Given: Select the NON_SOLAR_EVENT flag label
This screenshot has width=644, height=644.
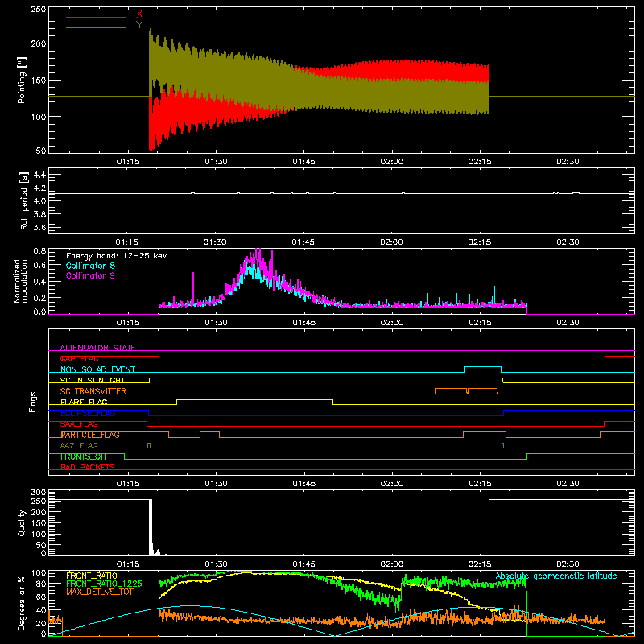Looking at the screenshot, I should point(97,369).
